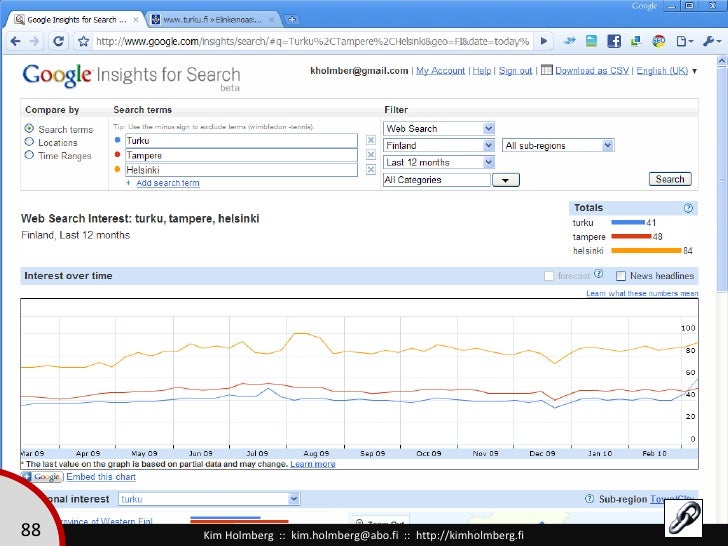Click the All Categories text field

tap(436, 180)
